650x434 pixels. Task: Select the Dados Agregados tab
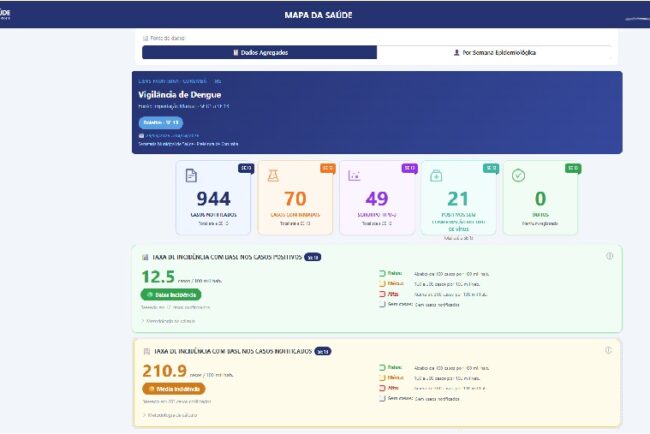point(259,52)
